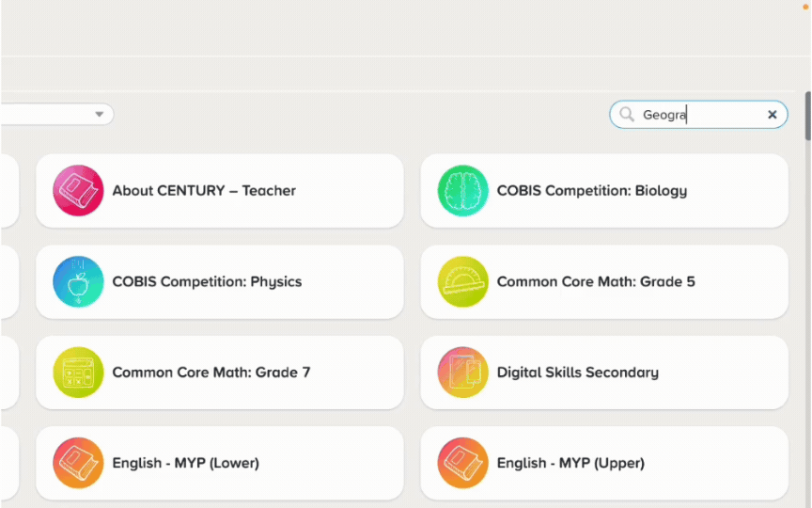Open the pink book icon for About CENTURY
Image resolution: width=812 pixels, height=508 pixels.
(78, 191)
